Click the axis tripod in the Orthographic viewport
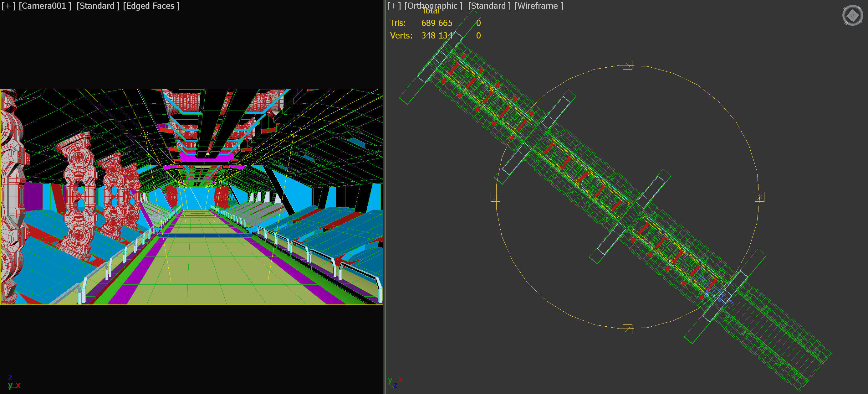Viewport: 868px width, 394px height. pyautogui.click(x=395, y=381)
